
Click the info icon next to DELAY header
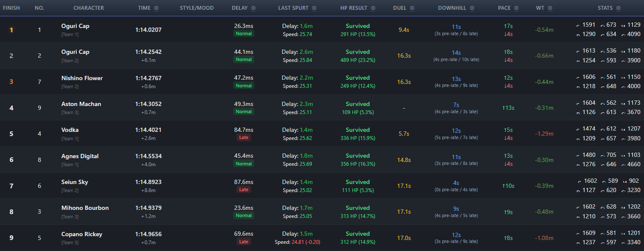click(x=254, y=8)
